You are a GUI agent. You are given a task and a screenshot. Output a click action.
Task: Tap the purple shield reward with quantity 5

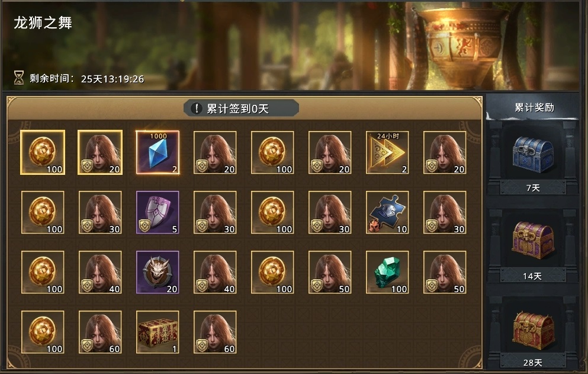point(158,212)
